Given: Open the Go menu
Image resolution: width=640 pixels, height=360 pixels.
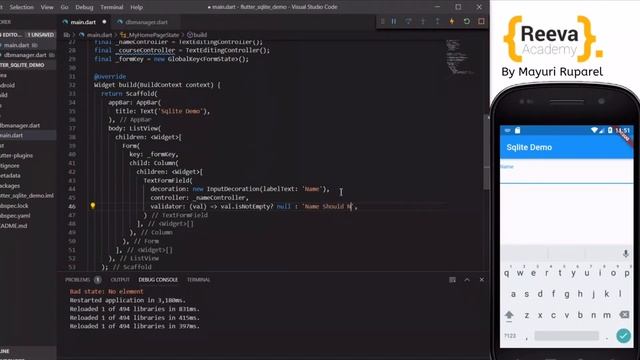Looking at the screenshot, I should click(64, 7).
